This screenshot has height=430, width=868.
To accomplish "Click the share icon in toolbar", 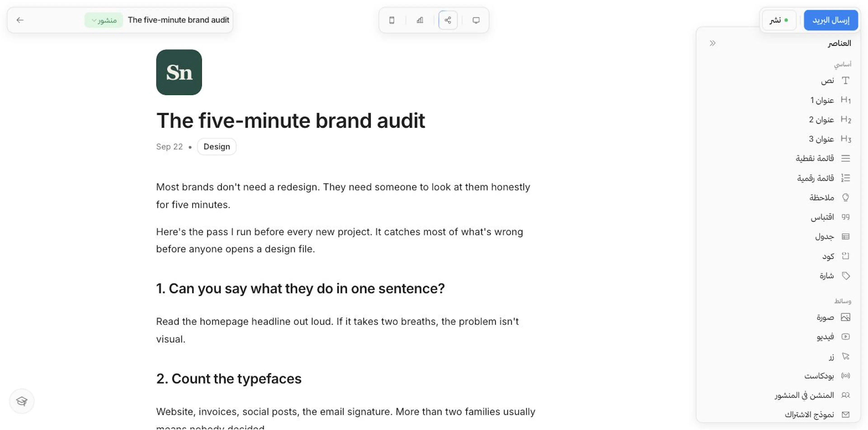I will [x=448, y=20].
